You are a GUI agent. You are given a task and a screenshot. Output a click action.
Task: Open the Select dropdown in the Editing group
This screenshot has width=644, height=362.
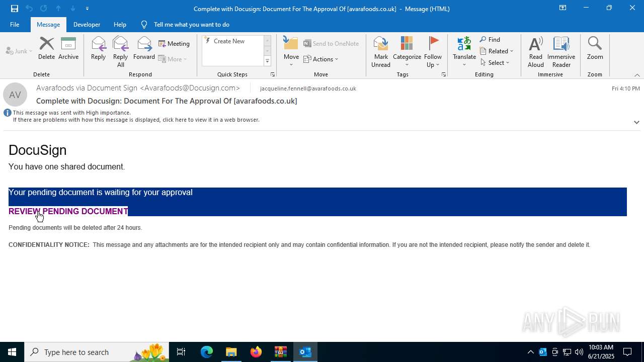[x=495, y=63]
